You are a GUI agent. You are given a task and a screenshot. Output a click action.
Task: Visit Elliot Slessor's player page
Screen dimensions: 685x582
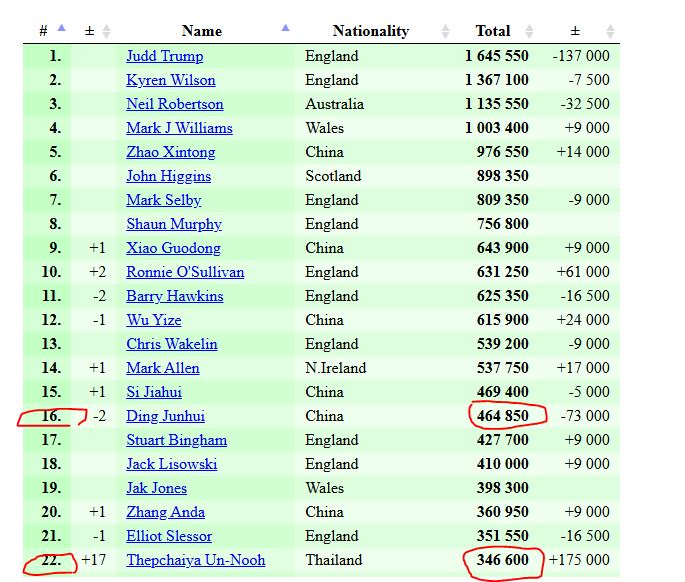[x=169, y=536]
